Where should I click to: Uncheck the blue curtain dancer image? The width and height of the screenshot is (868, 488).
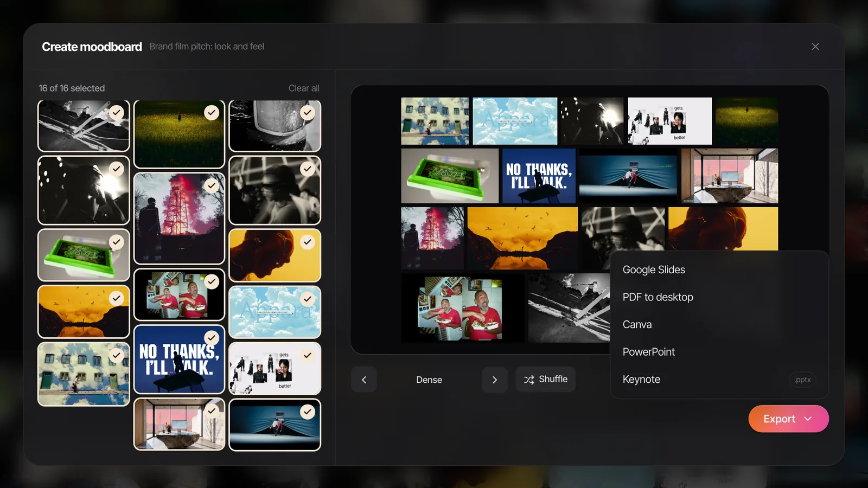tap(308, 412)
